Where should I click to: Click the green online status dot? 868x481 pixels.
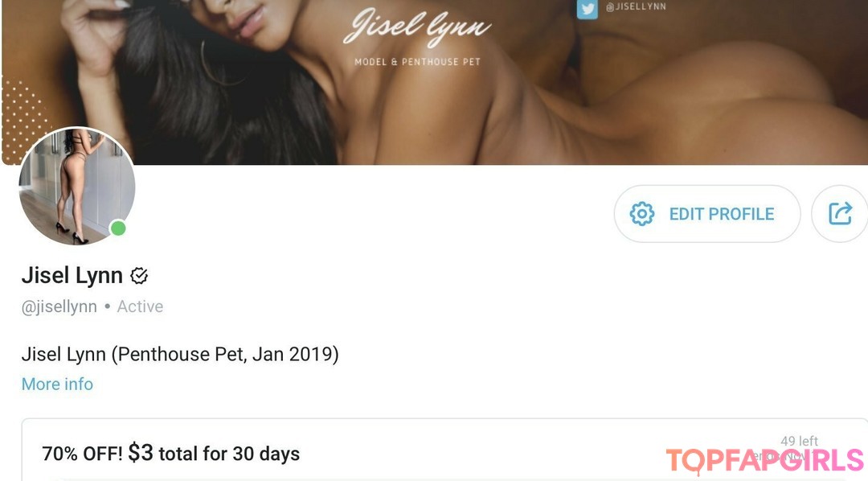click(x=118, y=228)
